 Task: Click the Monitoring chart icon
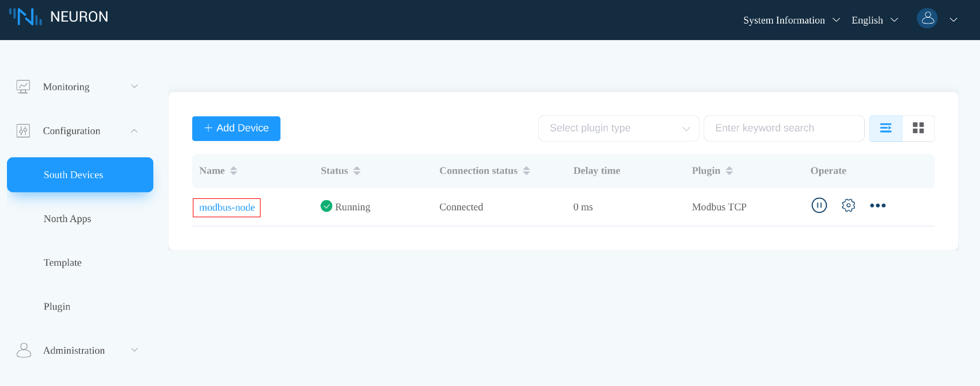(23, 86)
